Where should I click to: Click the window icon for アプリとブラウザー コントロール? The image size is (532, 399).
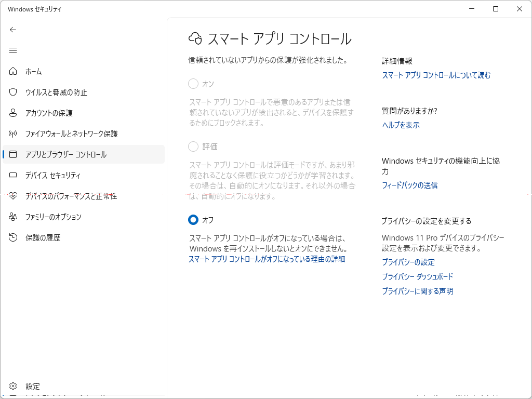[13, 154]
